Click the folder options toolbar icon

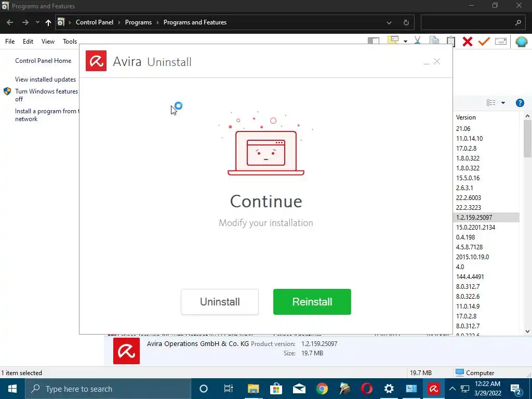coord(393,41)
